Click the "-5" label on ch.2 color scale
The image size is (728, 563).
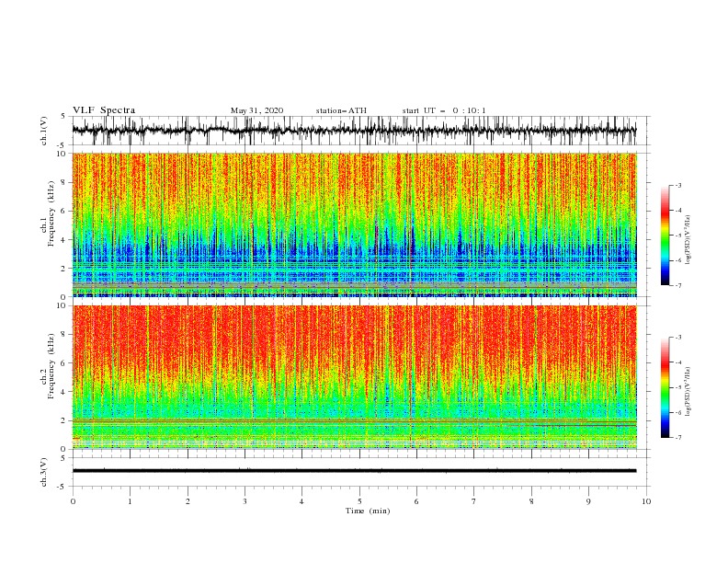click(x=677, y=387)
